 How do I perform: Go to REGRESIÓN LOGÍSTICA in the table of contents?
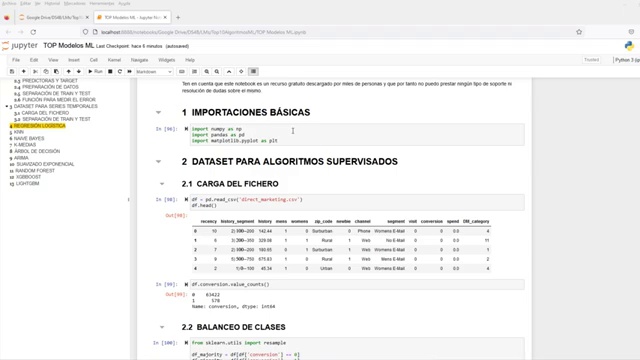tap(40, 126)
